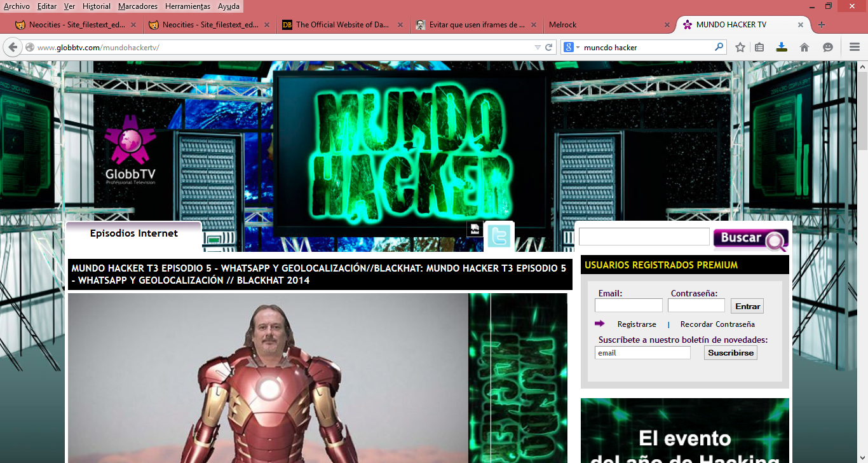Screen dimensions: 868x463
Task: Open the URL history dropdown arrow
Action: pos(538,47)
